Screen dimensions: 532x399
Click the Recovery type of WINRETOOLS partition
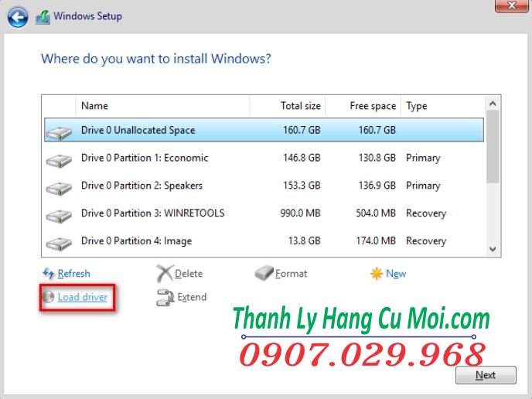(426, 213)
